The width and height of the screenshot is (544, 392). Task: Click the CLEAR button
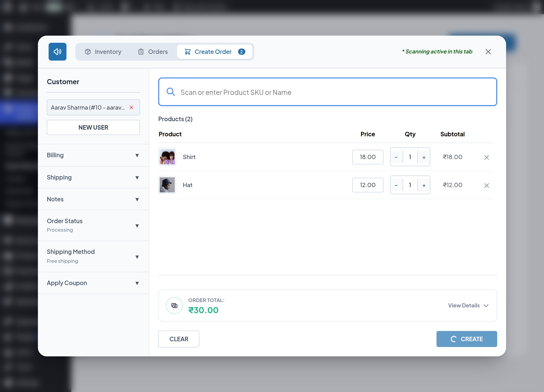(x=179, y=339)
